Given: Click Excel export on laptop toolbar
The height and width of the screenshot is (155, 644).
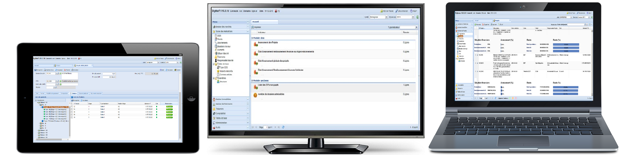Looking at the screenshot, I should point(501,25).
